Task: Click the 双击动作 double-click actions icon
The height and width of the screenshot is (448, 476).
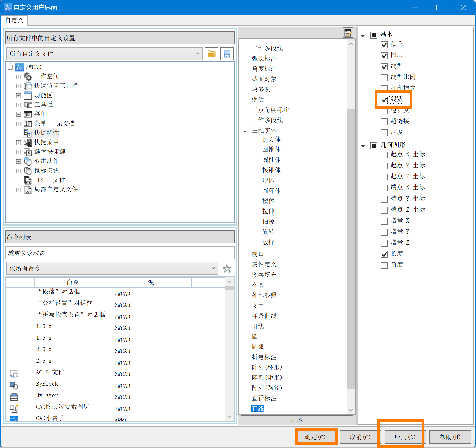Action: click(x=27, y=161)
